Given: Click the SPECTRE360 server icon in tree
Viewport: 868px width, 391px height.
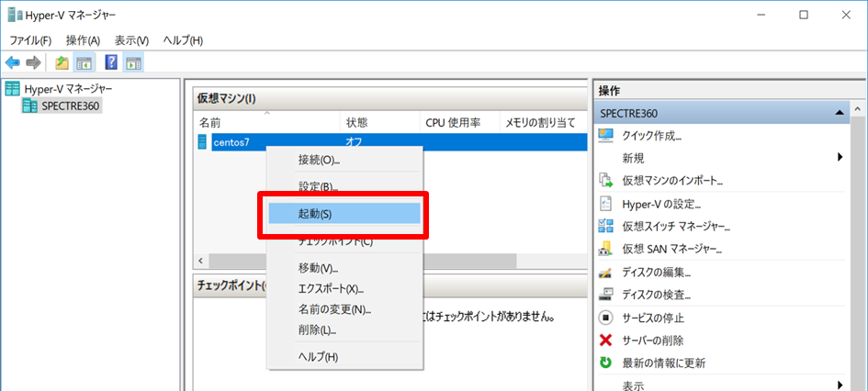Looking at the screenshot, I should [x=30, y=105].
